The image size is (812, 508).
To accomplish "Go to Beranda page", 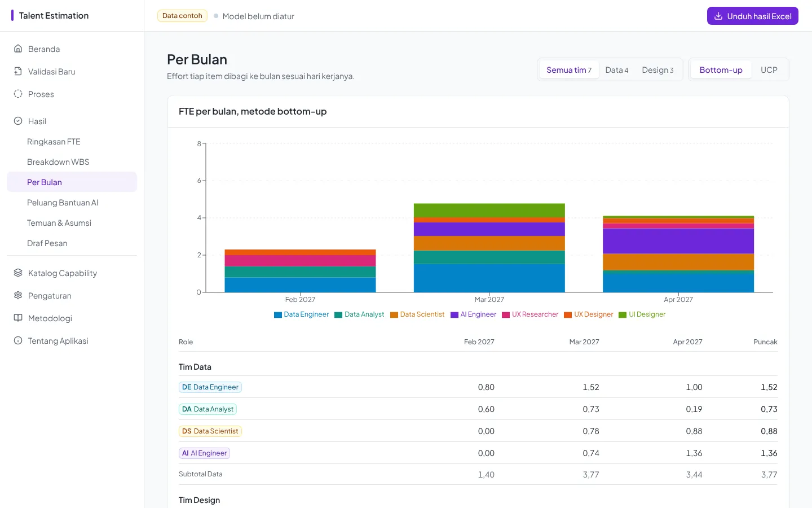I will 72,49.
